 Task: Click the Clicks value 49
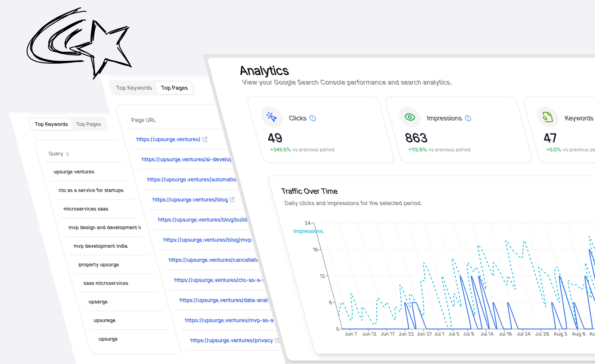point(275,138)
